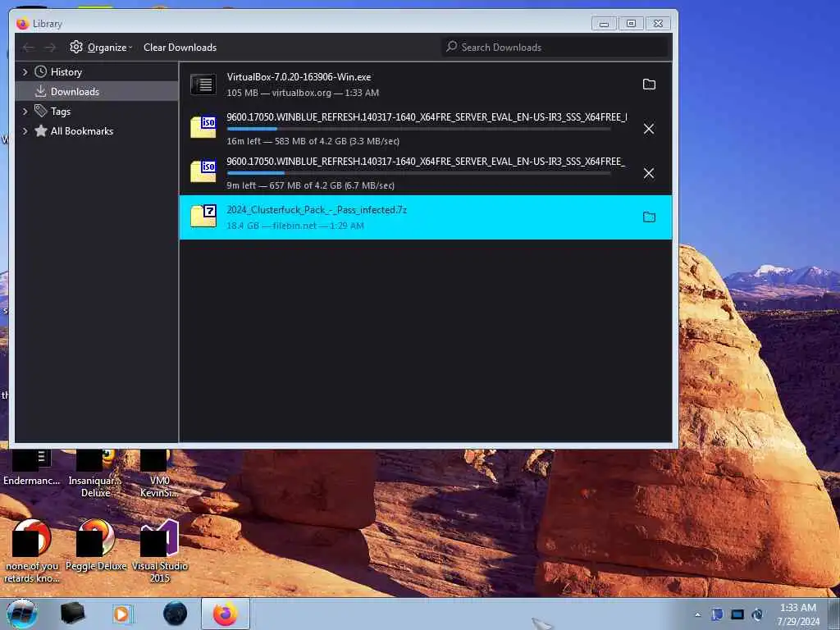Click the volume speaker tray icon
840x630 pixels.
pyautogui.click(x=757, y=614)
